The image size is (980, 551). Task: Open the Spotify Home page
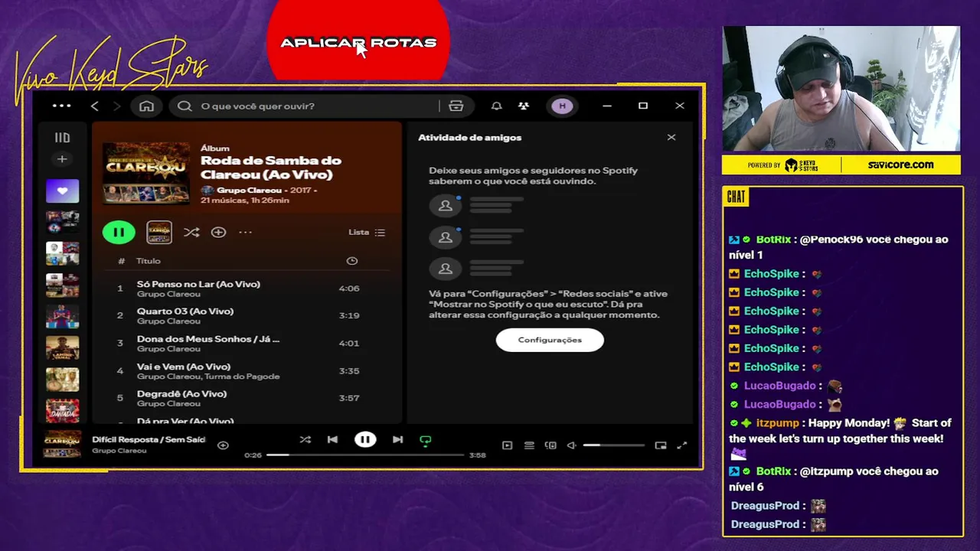point(146,106)
